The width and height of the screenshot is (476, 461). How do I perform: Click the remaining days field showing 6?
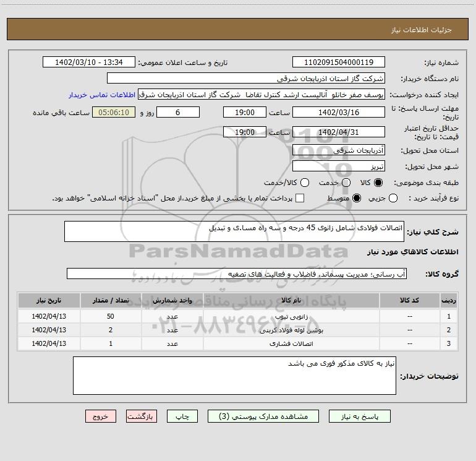[x=178, y=112]
